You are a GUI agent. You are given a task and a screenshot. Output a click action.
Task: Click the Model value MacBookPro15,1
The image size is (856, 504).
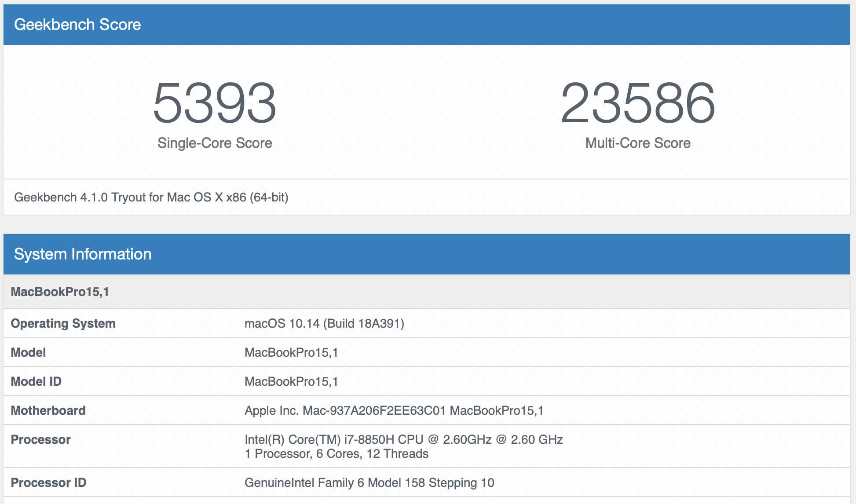point(291,352)
